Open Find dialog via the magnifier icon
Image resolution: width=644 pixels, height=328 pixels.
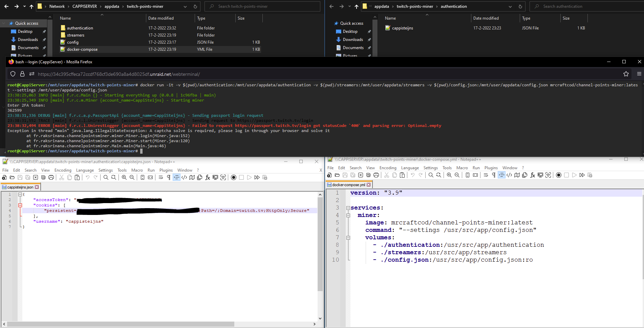point(105,177)
